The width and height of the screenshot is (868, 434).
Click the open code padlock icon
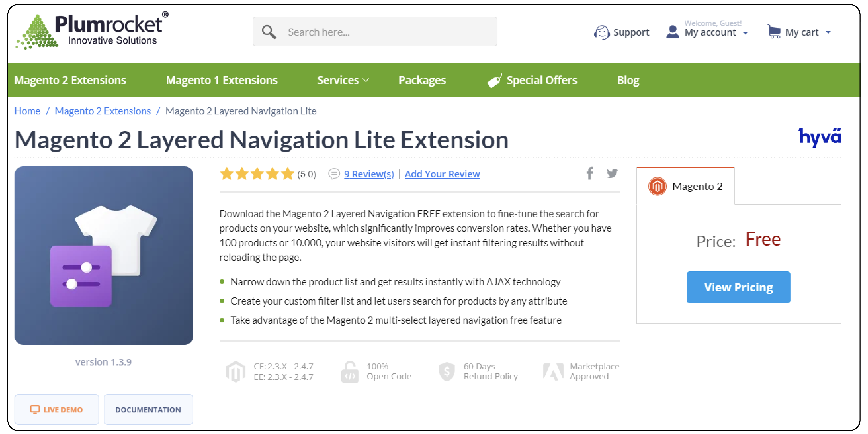click(350, 372)
